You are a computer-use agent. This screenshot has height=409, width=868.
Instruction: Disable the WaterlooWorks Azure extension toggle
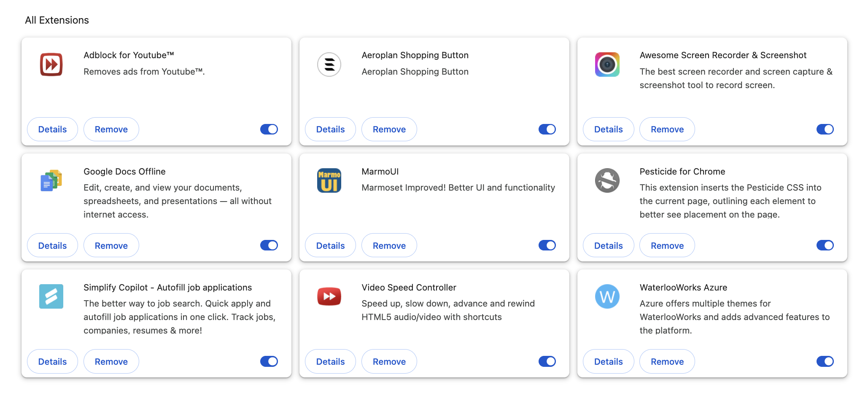click(x=825, y=361)
